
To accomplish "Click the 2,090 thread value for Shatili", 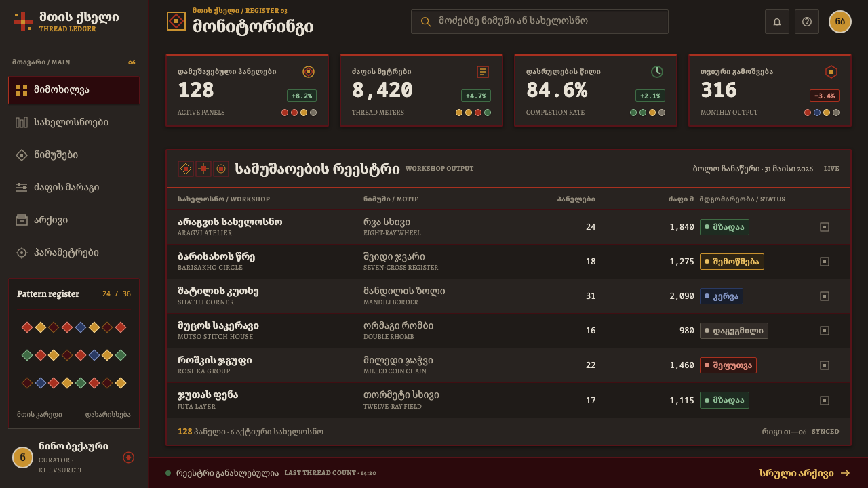I will (682, 296).
